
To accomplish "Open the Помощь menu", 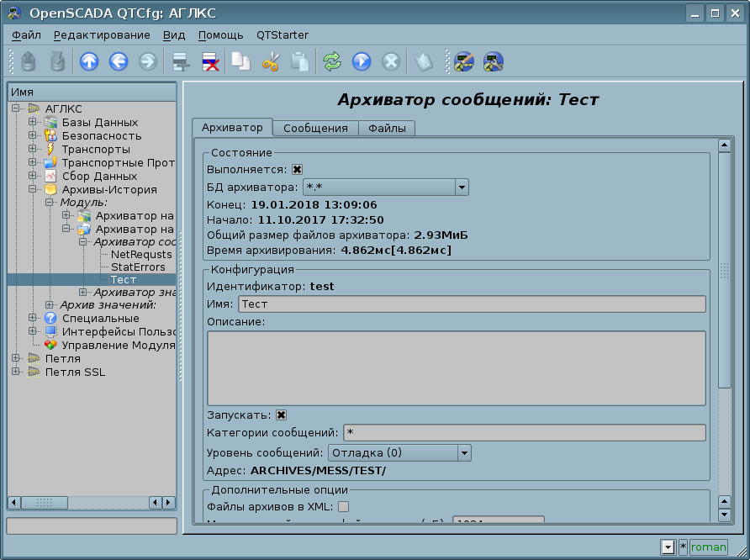I will pos(220,35).
